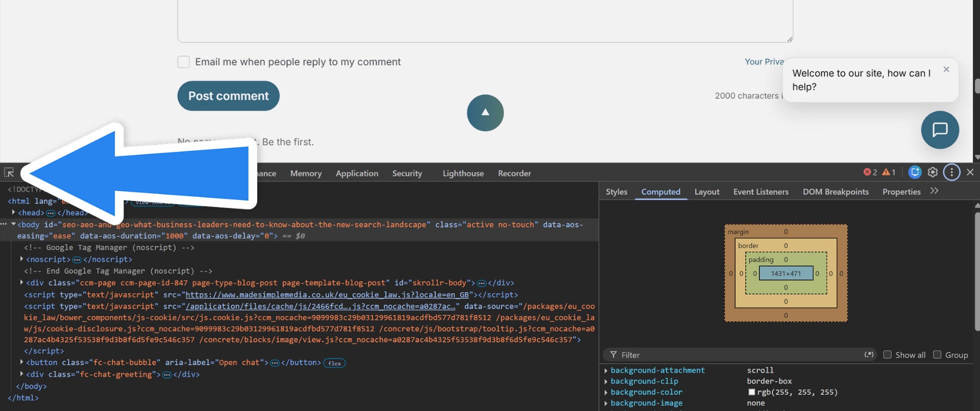The image size is (980, 411).
Task: Collapse the body node
Action: [x=13, y=224]
